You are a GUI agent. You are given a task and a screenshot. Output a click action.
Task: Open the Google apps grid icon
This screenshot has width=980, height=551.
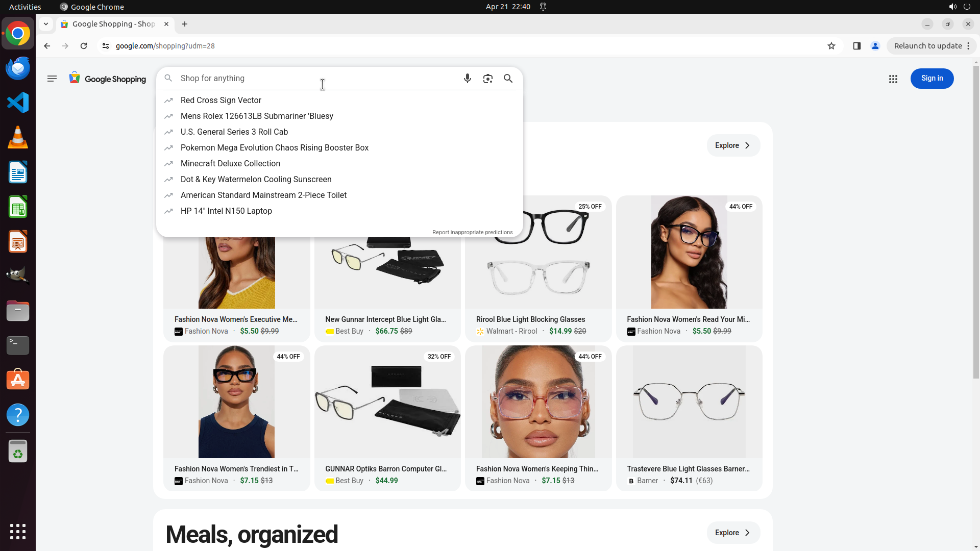893,79
